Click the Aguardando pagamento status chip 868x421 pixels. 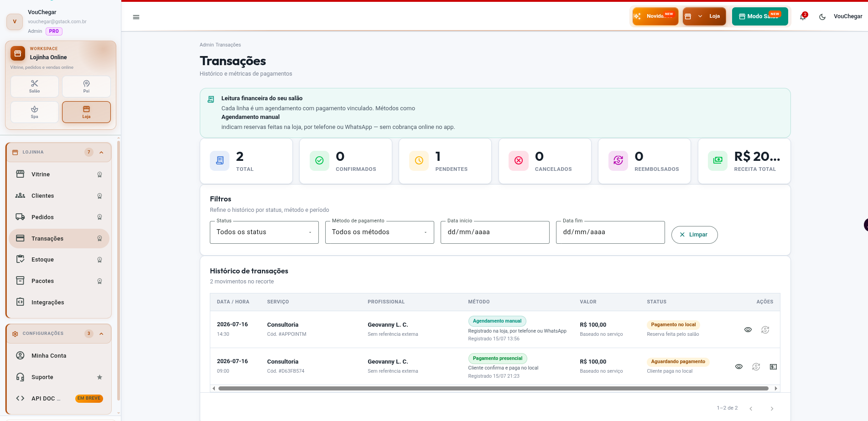678,362
